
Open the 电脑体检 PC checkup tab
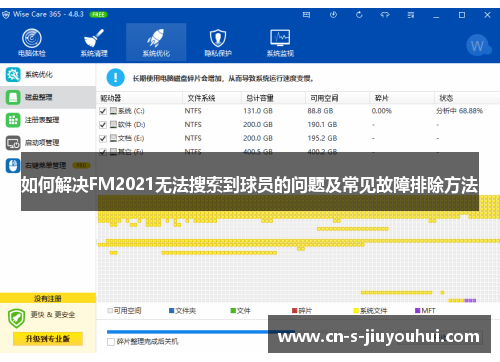click(32, 43)
